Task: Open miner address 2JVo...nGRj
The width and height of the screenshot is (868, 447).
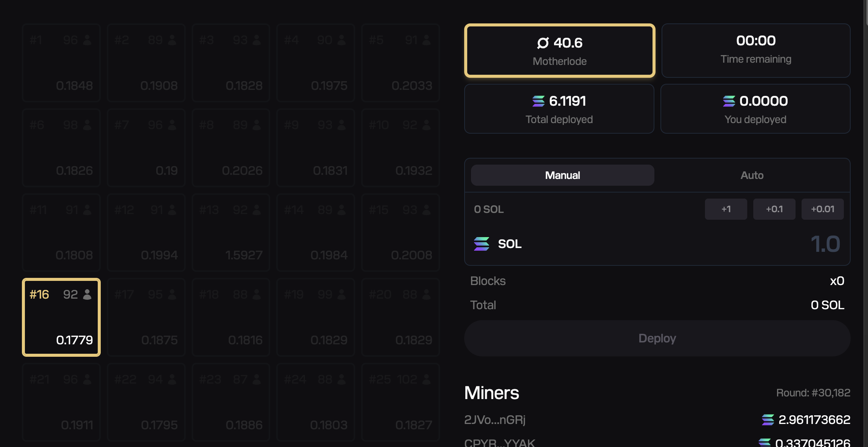Action: (x=495, y=420)
